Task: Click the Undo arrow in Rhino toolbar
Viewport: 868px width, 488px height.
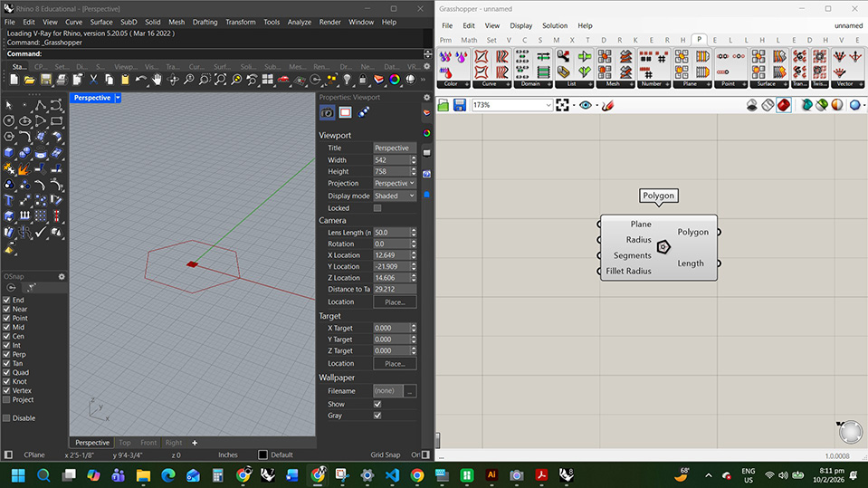Action: point(140,81)
